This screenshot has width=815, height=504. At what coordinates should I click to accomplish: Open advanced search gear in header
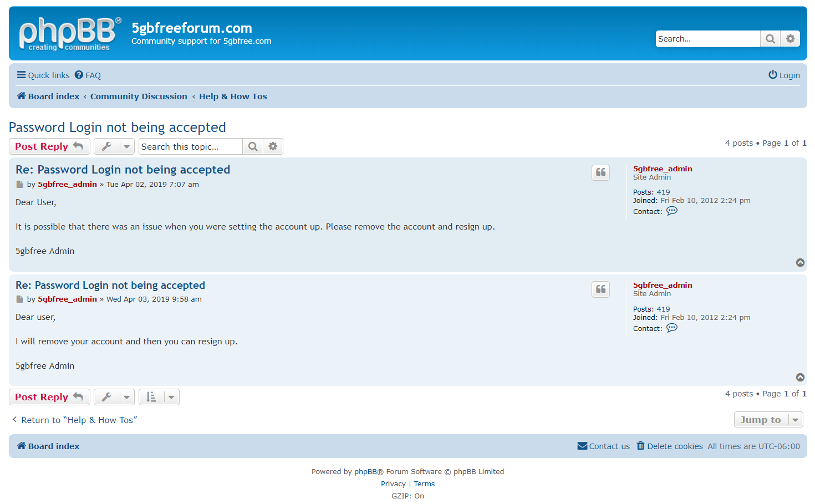790,39
